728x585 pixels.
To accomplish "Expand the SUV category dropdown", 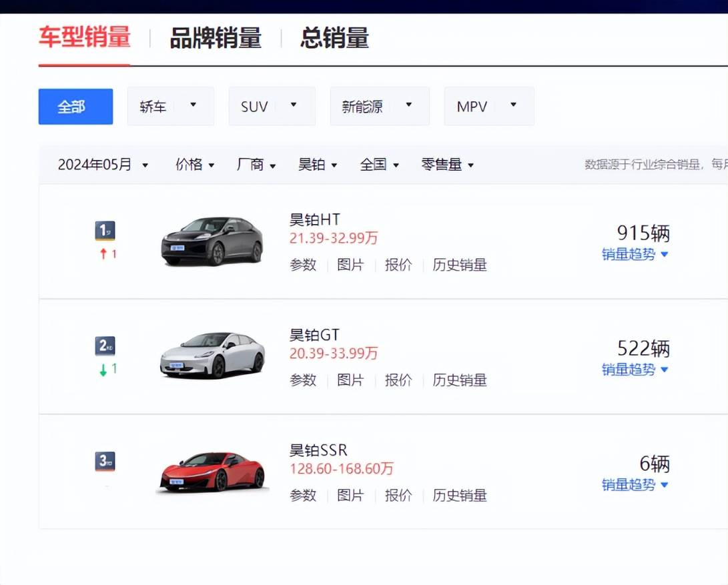I will pyautogui.click(x=272, y=106).
